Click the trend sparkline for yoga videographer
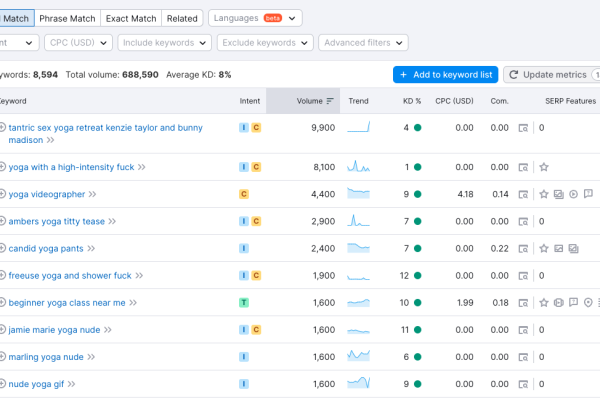This screenshot has width=600, height=400. tap(359, 193)
